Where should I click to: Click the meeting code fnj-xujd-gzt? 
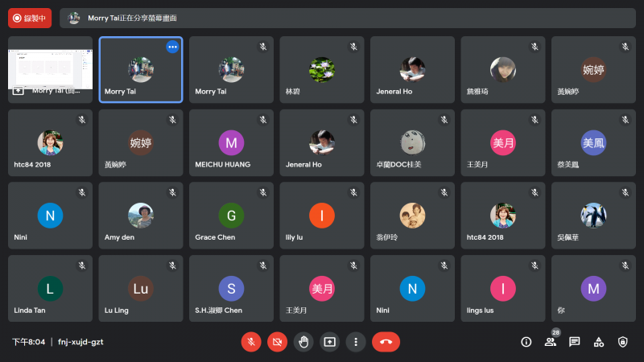tap(80, 342)
